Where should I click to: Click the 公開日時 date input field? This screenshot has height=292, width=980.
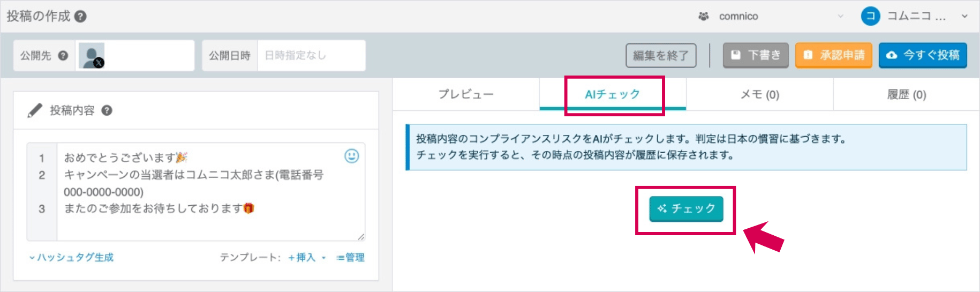click(x=311, y=55)
